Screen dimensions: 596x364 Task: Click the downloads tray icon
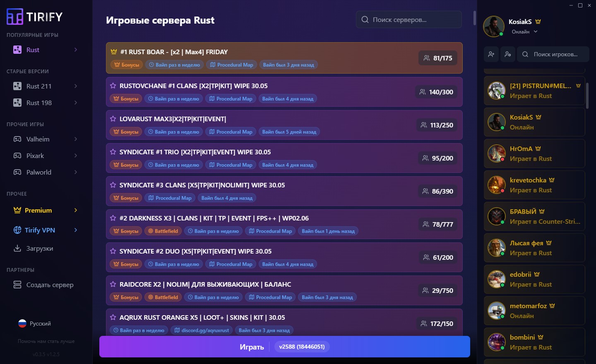[17, 248]
